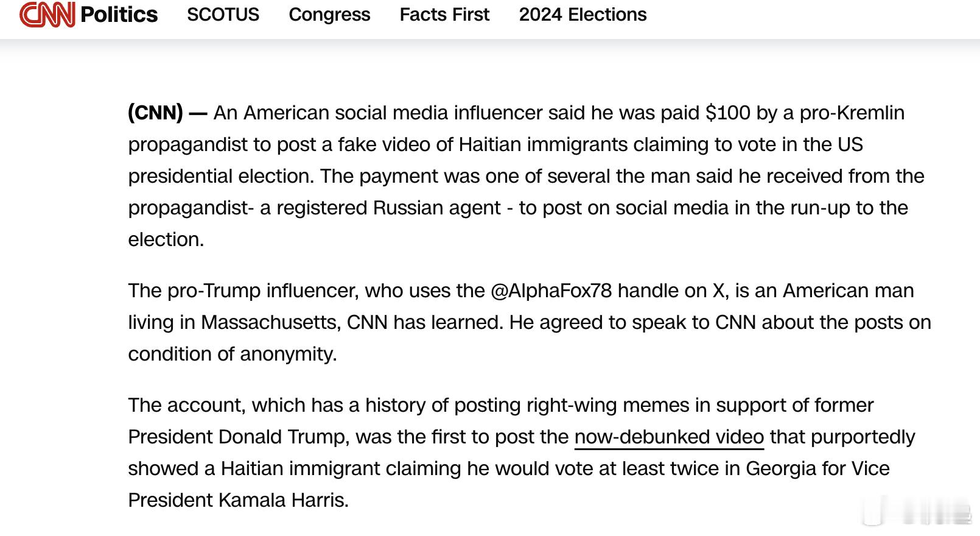Select Facts First in the header

pos(444,15)
